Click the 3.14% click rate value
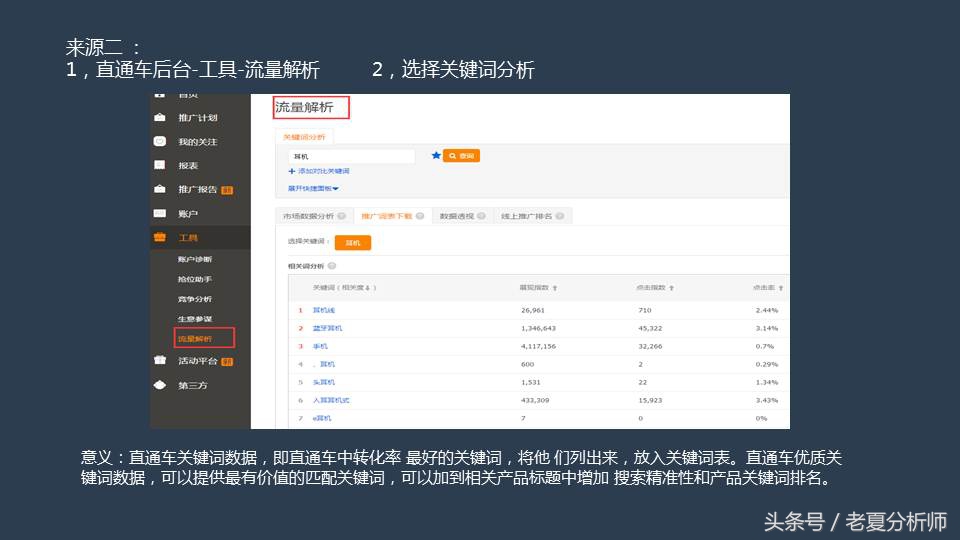960x540 pixels. click(x=767, y=328)
